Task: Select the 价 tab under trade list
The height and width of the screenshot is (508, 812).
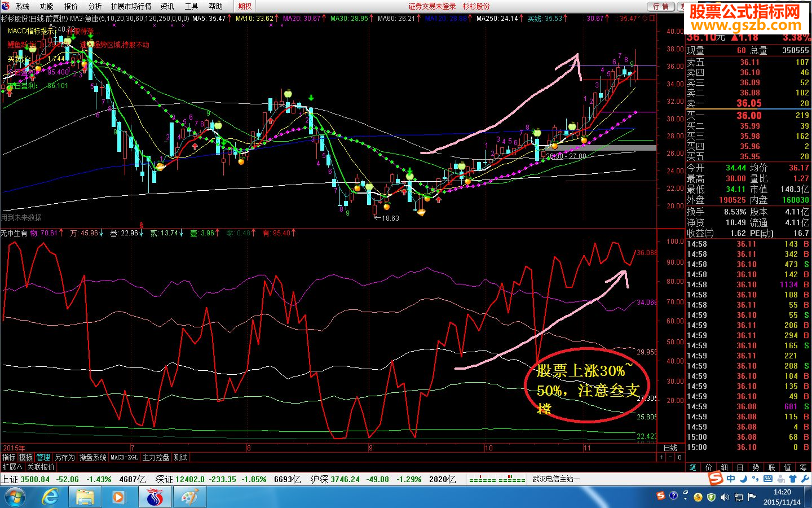Action: [709, 467]
